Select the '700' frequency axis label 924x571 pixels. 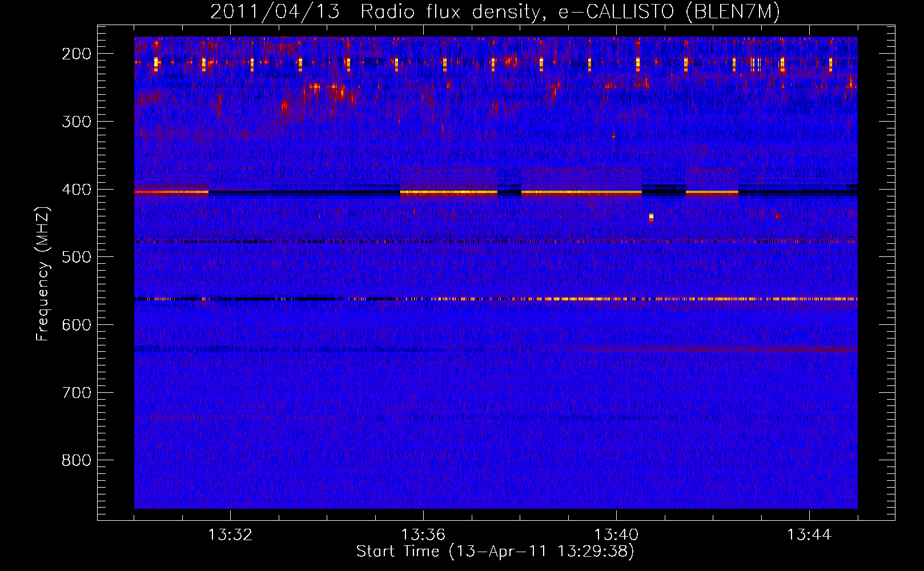tap(77, 392)
